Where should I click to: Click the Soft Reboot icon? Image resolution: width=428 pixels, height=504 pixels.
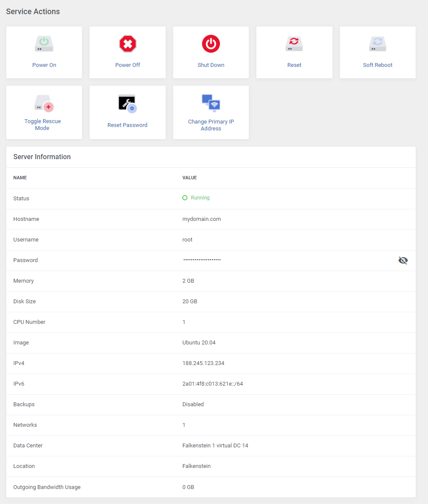[x=377, y=44]
